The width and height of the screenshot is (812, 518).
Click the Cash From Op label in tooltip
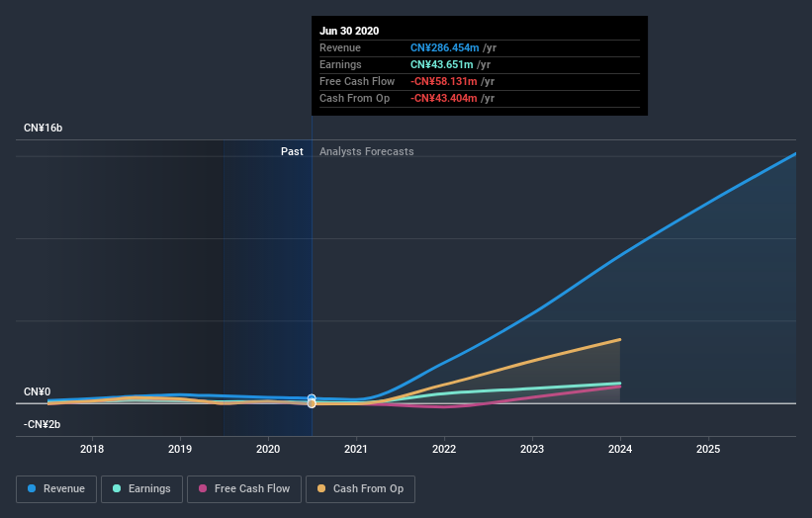click(354, 98)
